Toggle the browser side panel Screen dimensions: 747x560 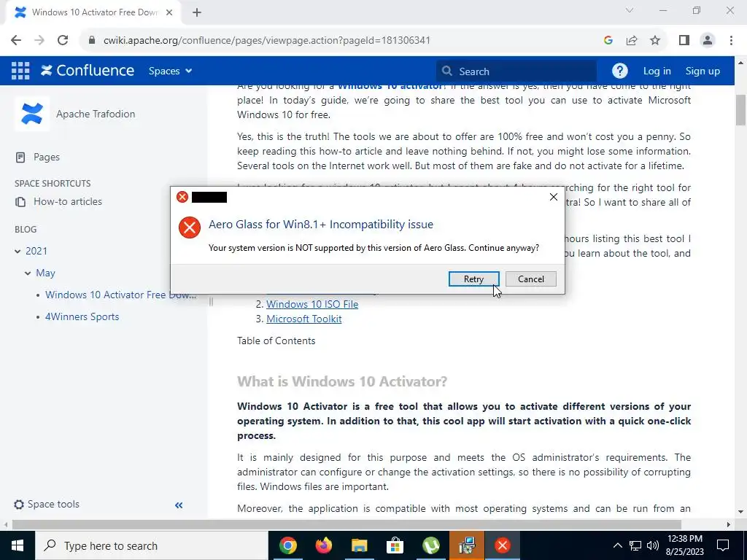[x=684, y=40]
